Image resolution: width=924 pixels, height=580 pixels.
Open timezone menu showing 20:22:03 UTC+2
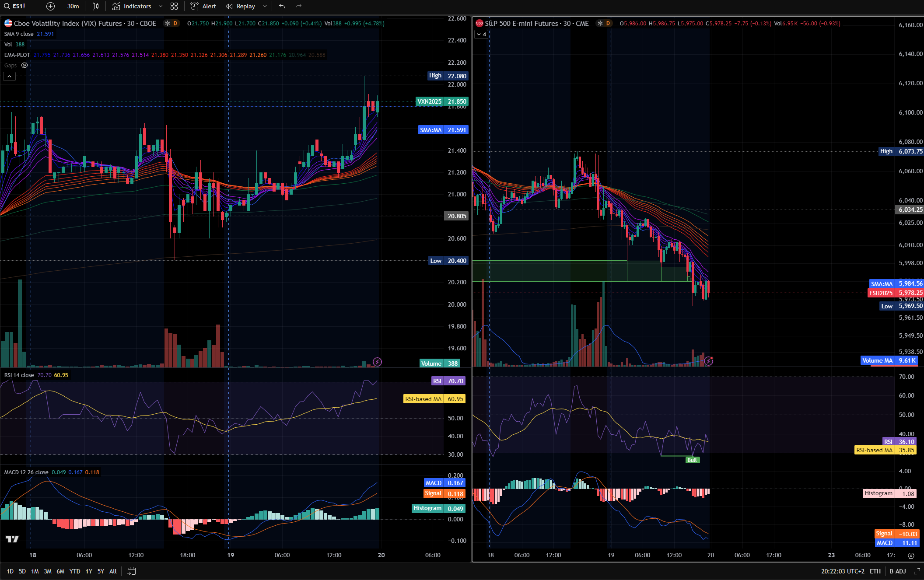tap(843, 571)
